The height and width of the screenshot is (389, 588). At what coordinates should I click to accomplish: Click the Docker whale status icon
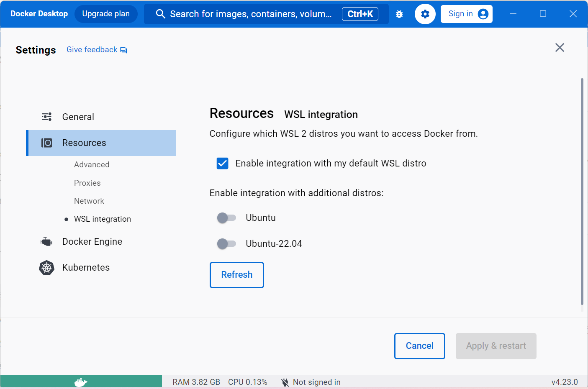point(80,382)
